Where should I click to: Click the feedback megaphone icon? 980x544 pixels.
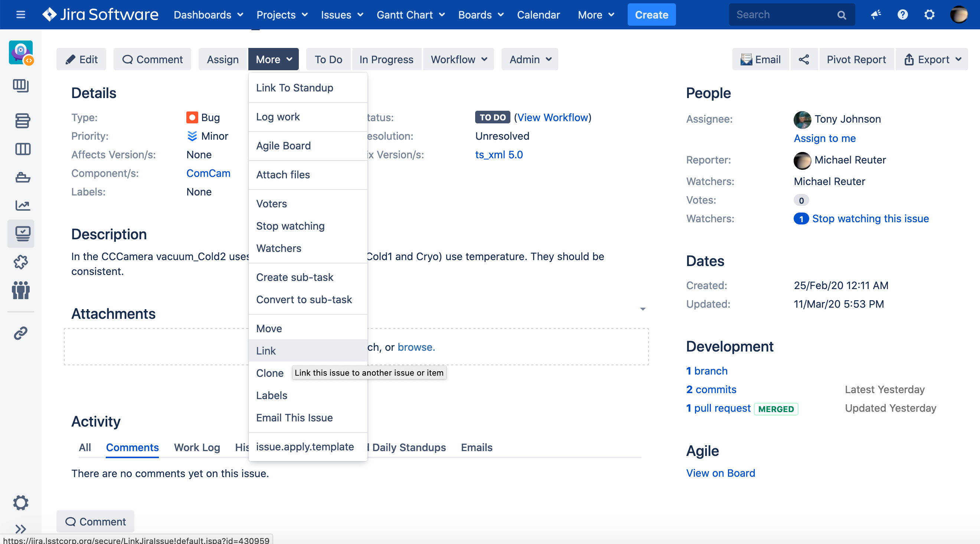coord(876,15)
